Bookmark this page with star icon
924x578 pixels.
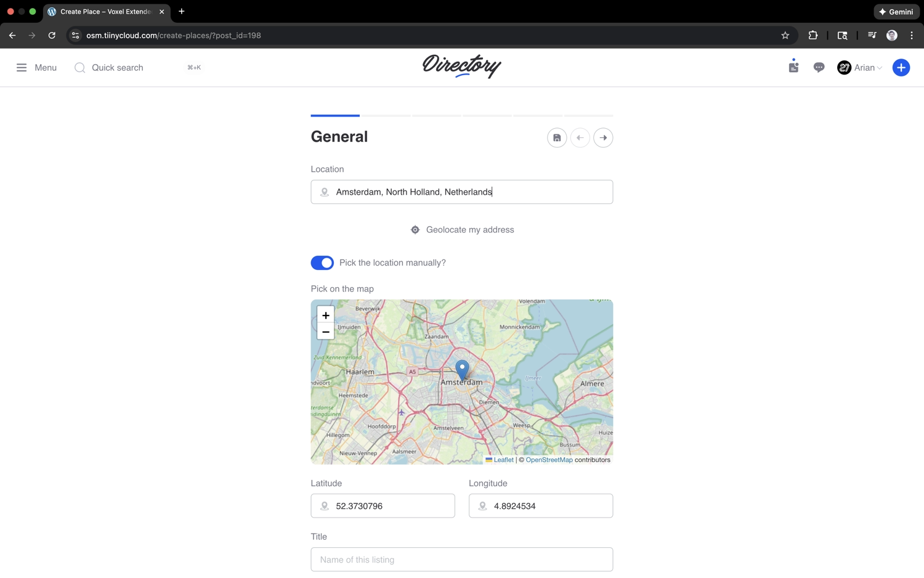[x=785, y=36]
